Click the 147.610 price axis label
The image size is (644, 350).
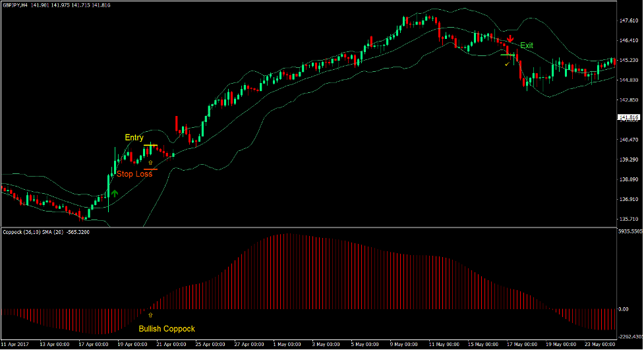tap(629, 21)
